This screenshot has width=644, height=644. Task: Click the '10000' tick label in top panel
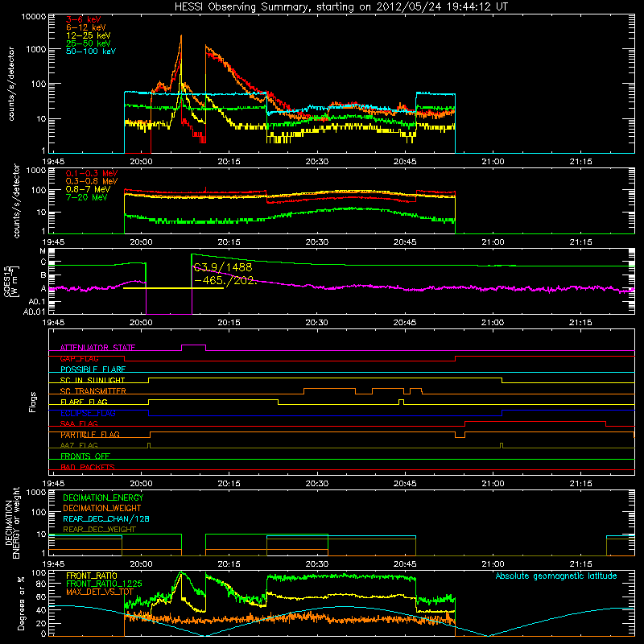point(34,16)
